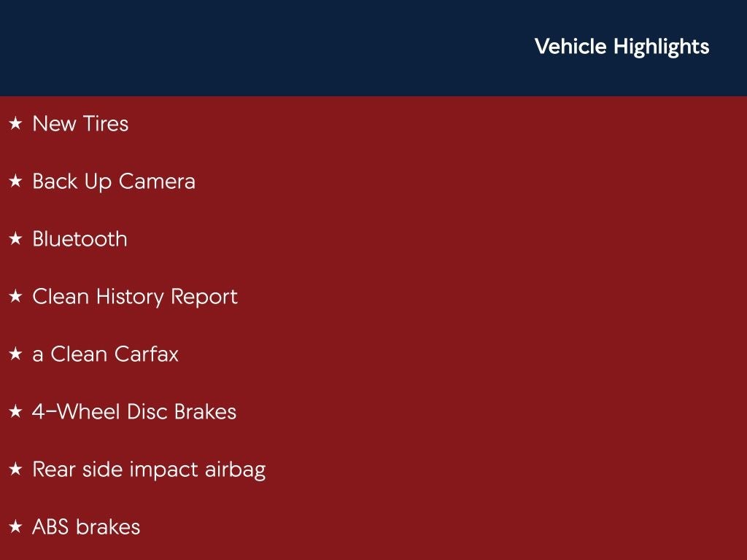Select the ABS brakes text
The height and width of the screenshot is (560, 747).
[x=86, y=527]
